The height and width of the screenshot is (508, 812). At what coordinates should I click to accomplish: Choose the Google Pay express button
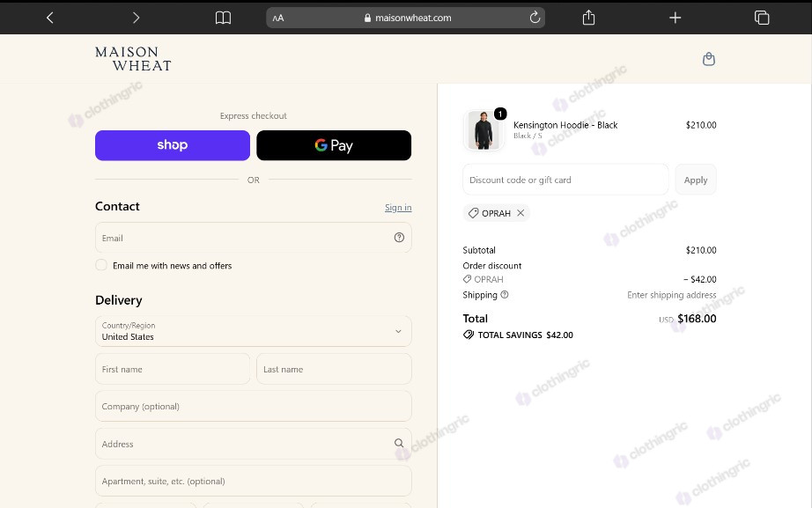coord(334,145)
